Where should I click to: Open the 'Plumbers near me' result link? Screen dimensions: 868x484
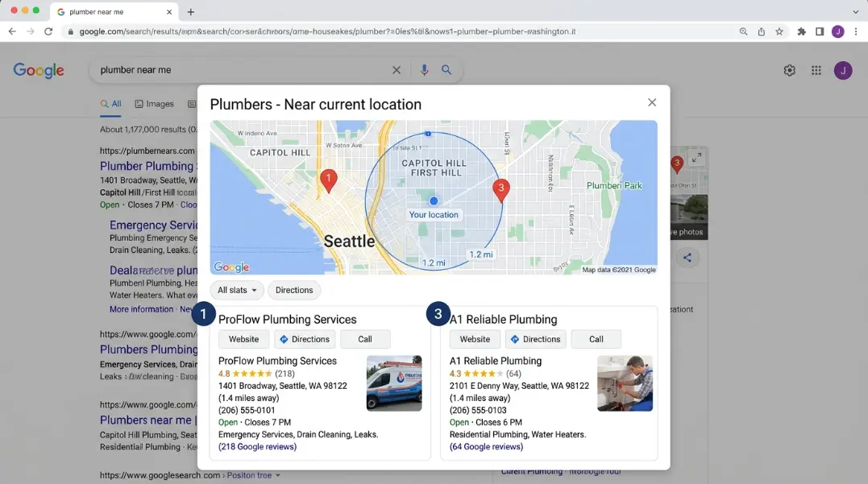(x=147, y=420)
